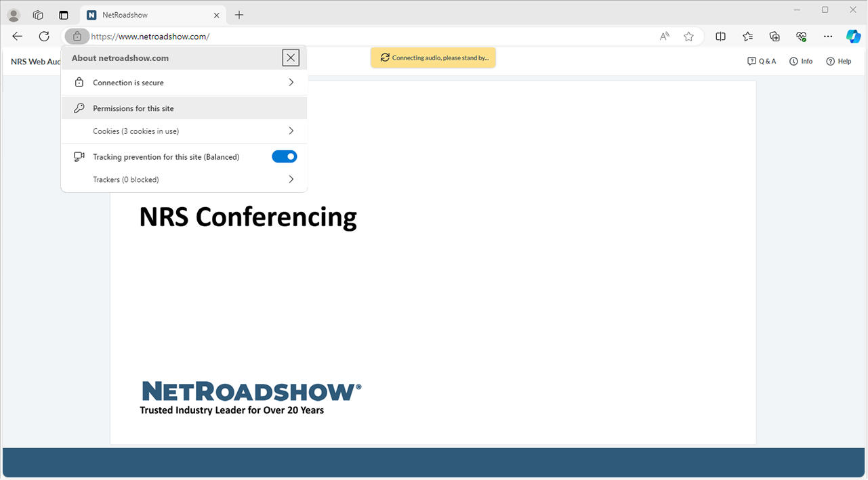Open the Collections icon
Viewport: 868px width, 480px height.
coord(774,36)
